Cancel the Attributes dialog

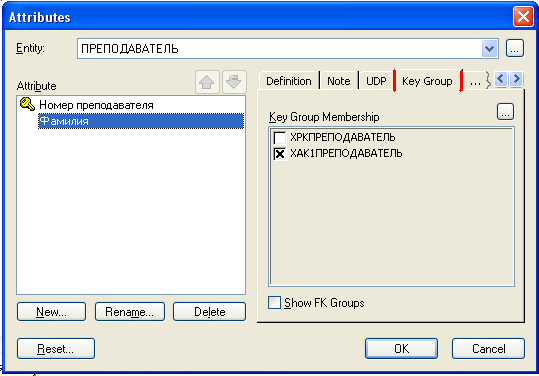488,349
